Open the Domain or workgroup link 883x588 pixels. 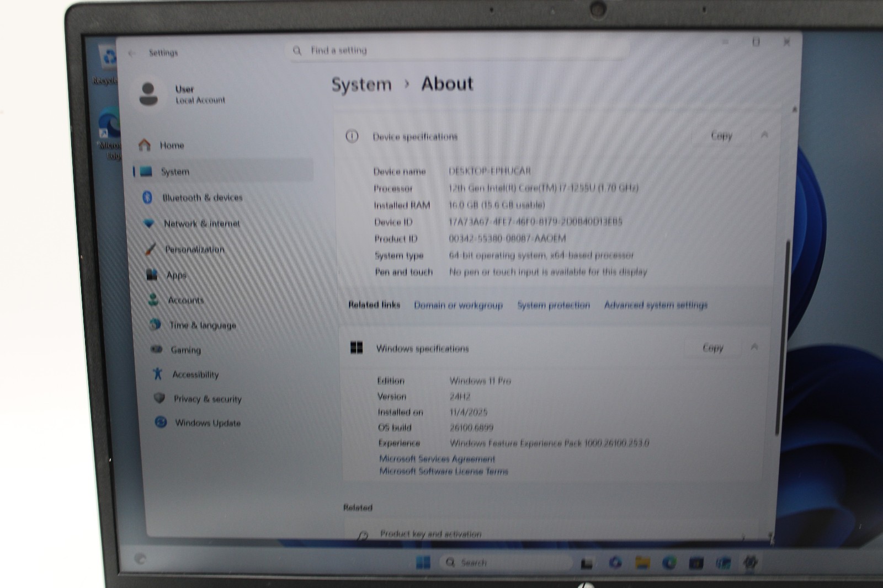pos(459,305)
